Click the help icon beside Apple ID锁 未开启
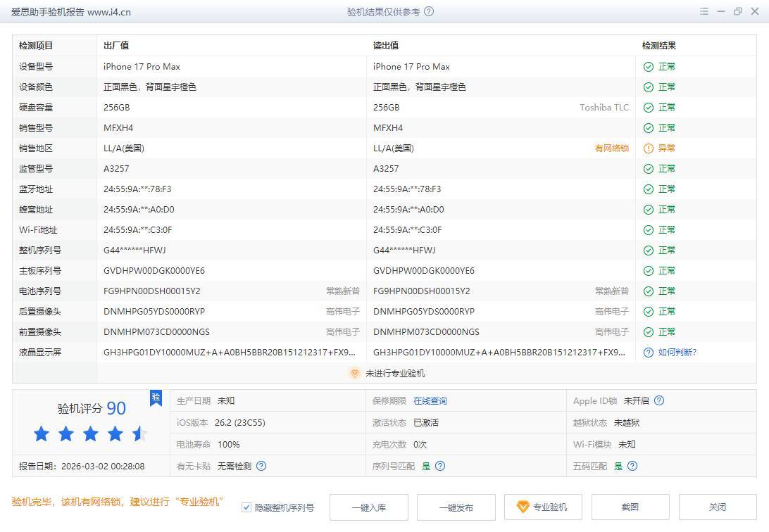The image size is (769, 532). pyautogui.click(x=659, y=401)
